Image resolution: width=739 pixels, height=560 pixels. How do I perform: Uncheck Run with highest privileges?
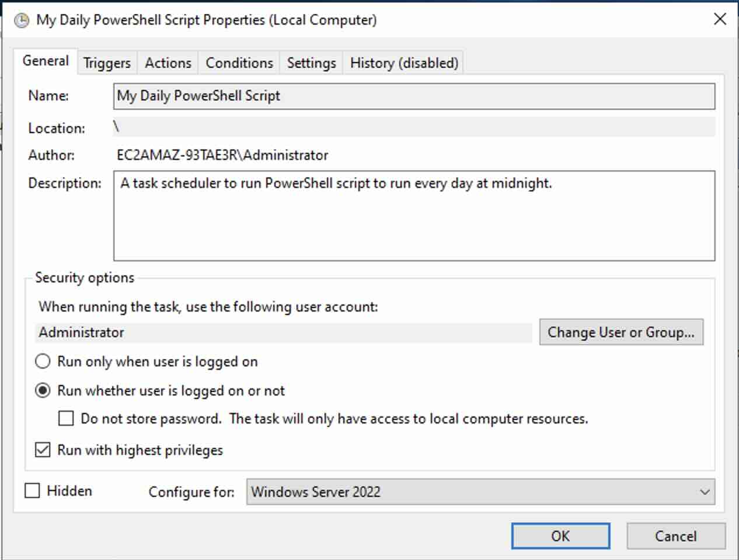(x=42, y=449)
